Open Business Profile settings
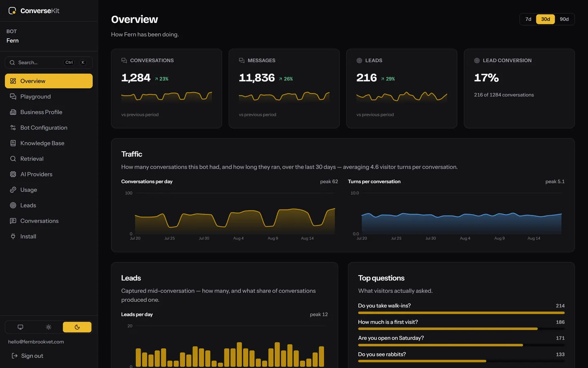Viewport: 588px width, 368px height. coord(49,112)
